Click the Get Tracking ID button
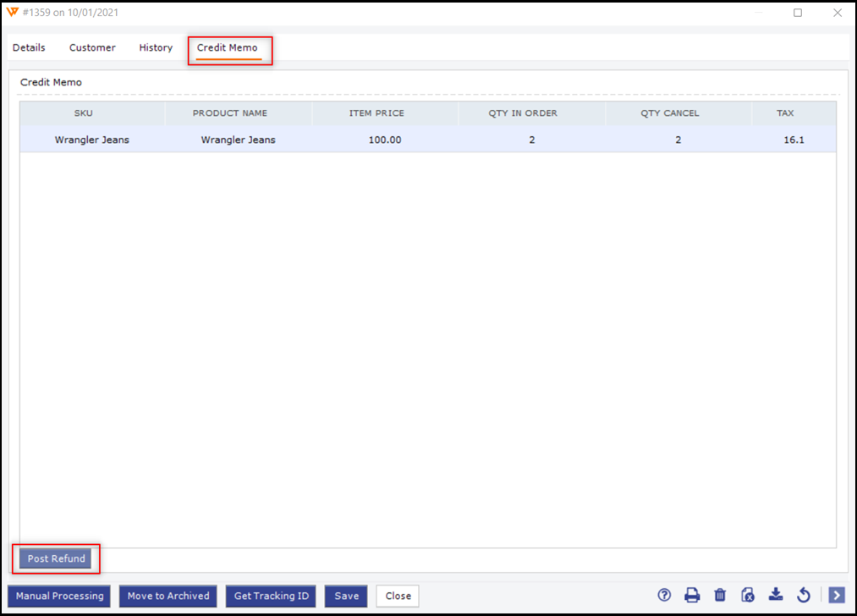Viewport: 857px width, 616px height. point(271,596)
